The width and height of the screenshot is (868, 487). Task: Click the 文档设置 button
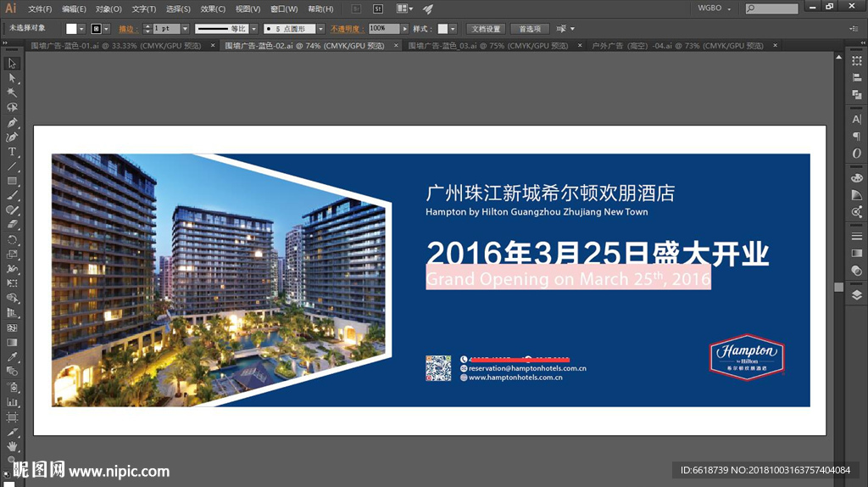tap(486, 29)
